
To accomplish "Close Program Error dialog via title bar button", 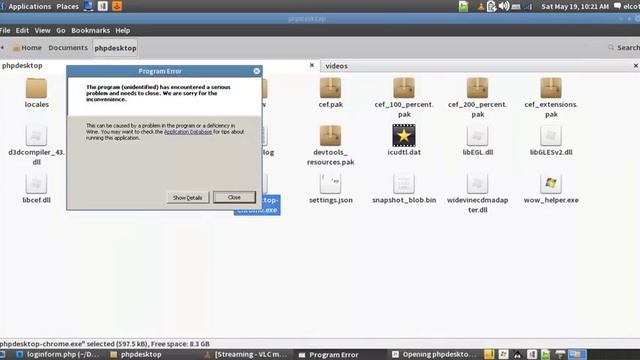I will pos(256,71).
